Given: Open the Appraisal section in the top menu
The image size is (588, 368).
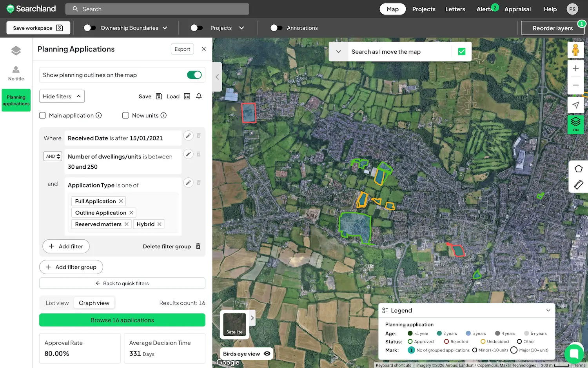Looking at the screenshot, I should pyautogui.click(x=517, y=9).
